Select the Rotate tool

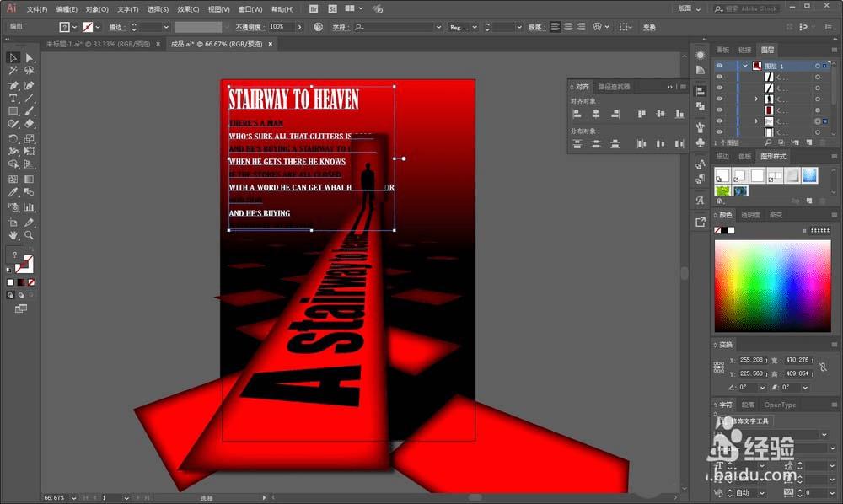tap(13, 138)
